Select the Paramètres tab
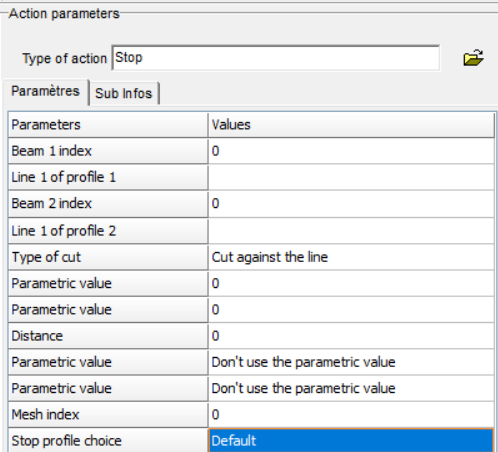The height and width of the screenshot is (452, 498). (46, 91)
